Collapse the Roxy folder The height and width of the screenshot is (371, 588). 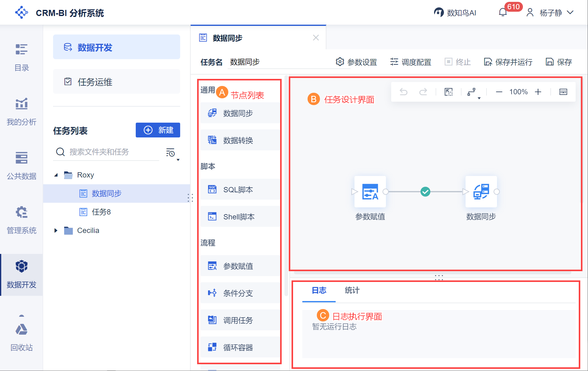coord(56,175)
